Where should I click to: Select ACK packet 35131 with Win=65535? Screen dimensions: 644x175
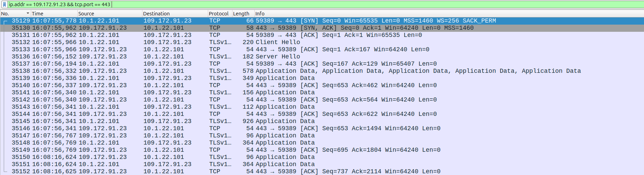(322, 35)
